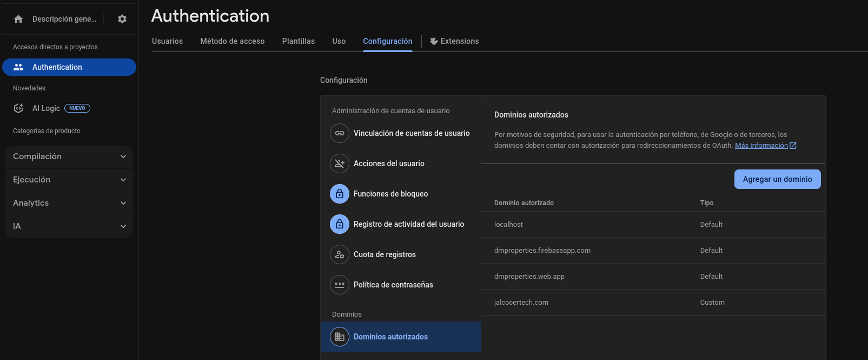Expand the Ejecución section chevron

[x=123, y=180]
